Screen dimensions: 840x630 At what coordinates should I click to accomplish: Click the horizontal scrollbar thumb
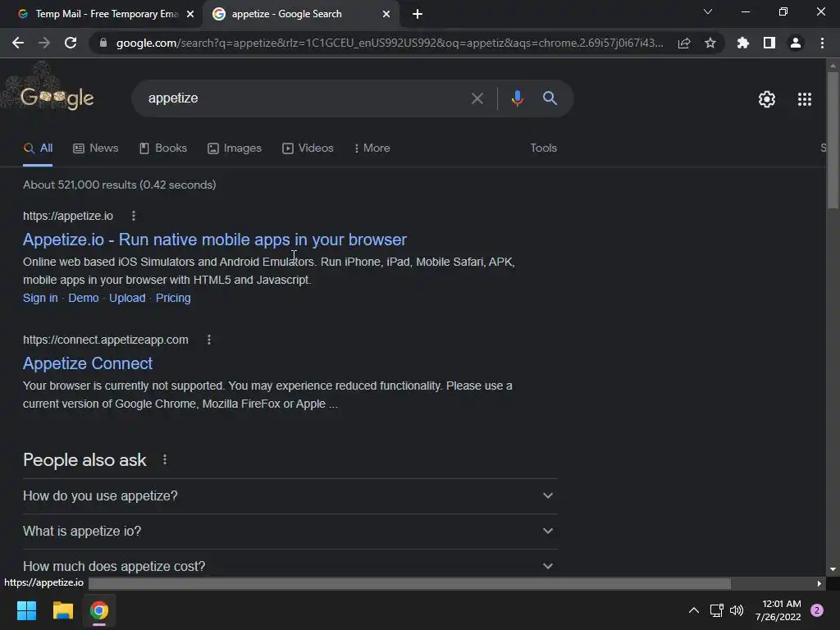pyautogui.click(x=409, y=583)
